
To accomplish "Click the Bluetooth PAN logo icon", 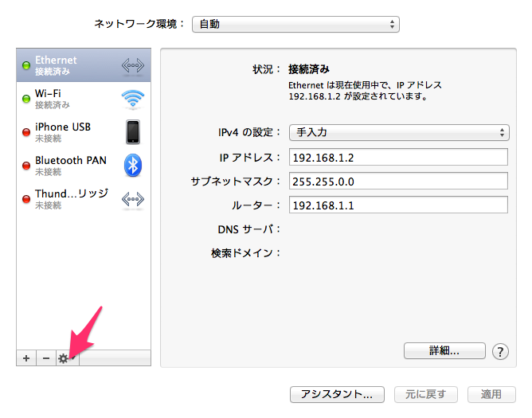I will tap(133, 166).
